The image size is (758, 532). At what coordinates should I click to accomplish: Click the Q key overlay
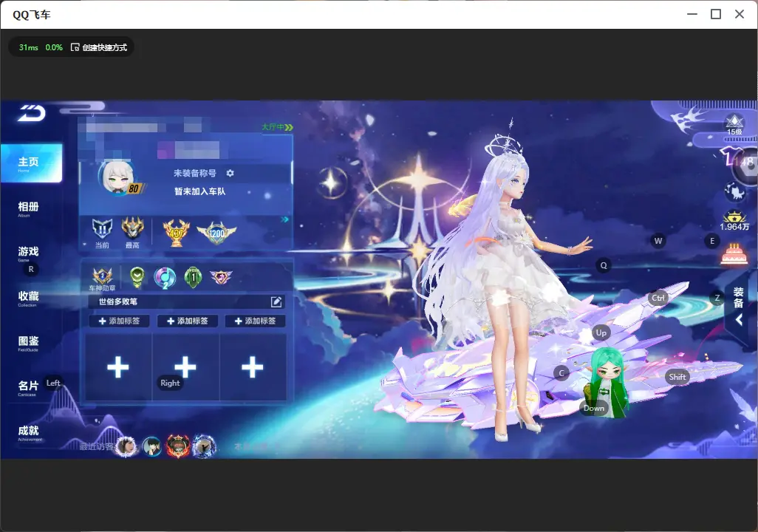click(604, 265)
